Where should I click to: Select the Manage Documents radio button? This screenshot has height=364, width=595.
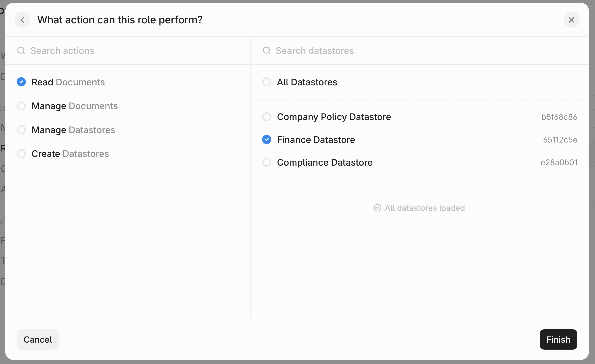21,106
